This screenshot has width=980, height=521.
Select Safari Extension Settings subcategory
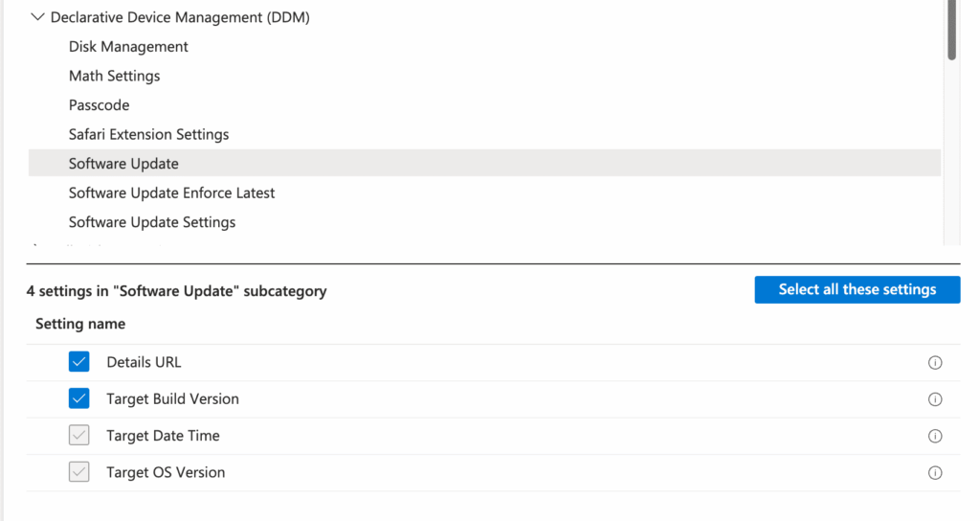pyautogui.click(x=148, y=134)
